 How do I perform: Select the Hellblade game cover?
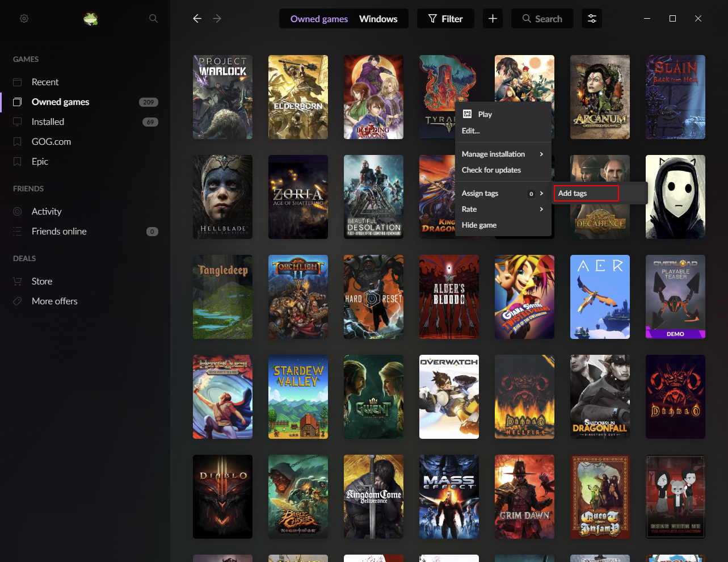point(222,197)
